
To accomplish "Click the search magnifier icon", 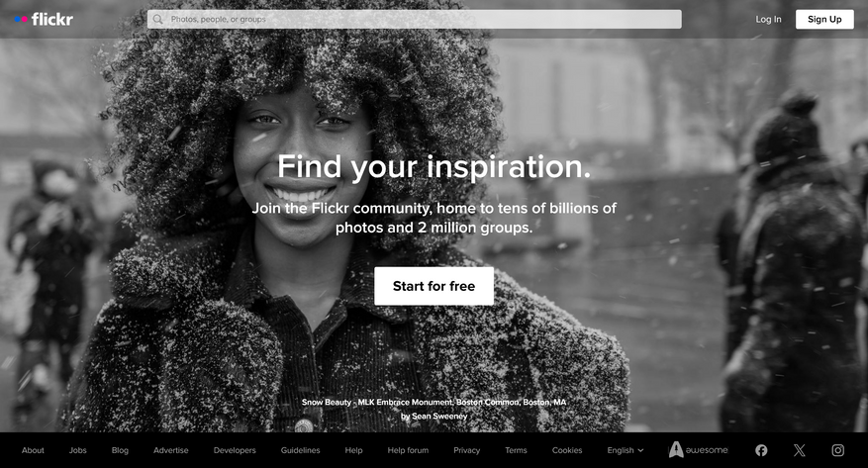I will 157,20.
